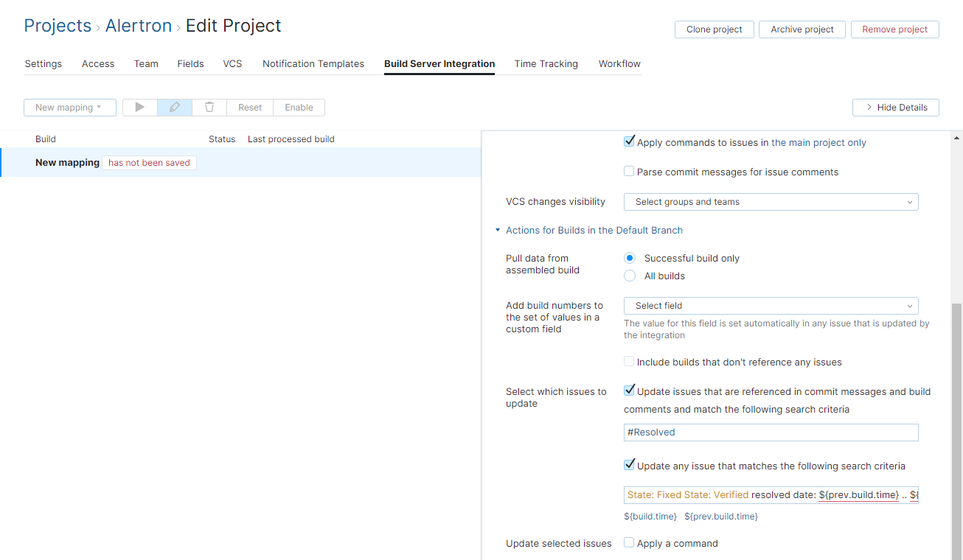Open the 'New mapping' dropdown button
The image size is (963, 560).
pos(70,108)
